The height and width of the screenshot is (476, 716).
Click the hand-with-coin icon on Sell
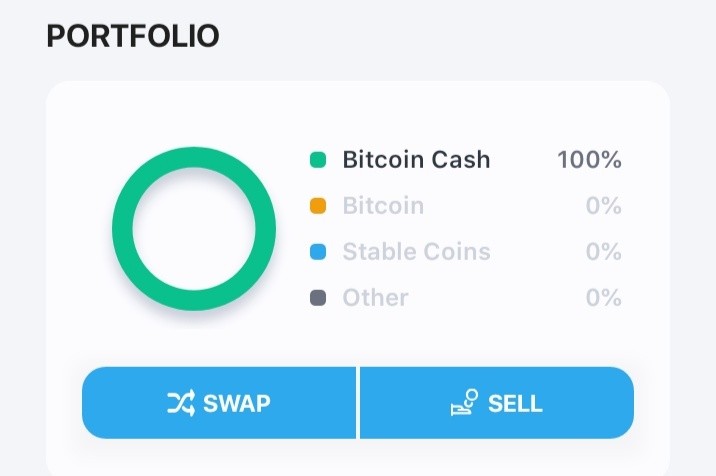pyautogui.click(x=464, y=402)
